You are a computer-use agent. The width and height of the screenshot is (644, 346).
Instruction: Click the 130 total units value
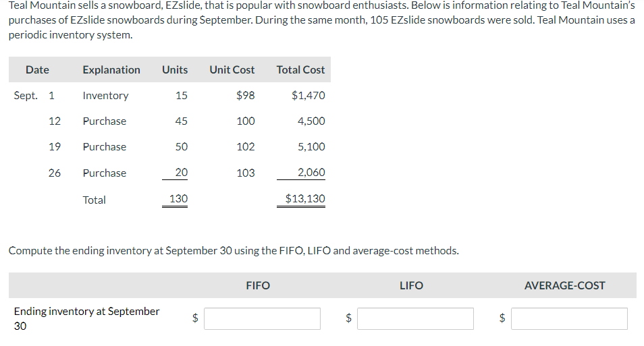coord(179,199)
